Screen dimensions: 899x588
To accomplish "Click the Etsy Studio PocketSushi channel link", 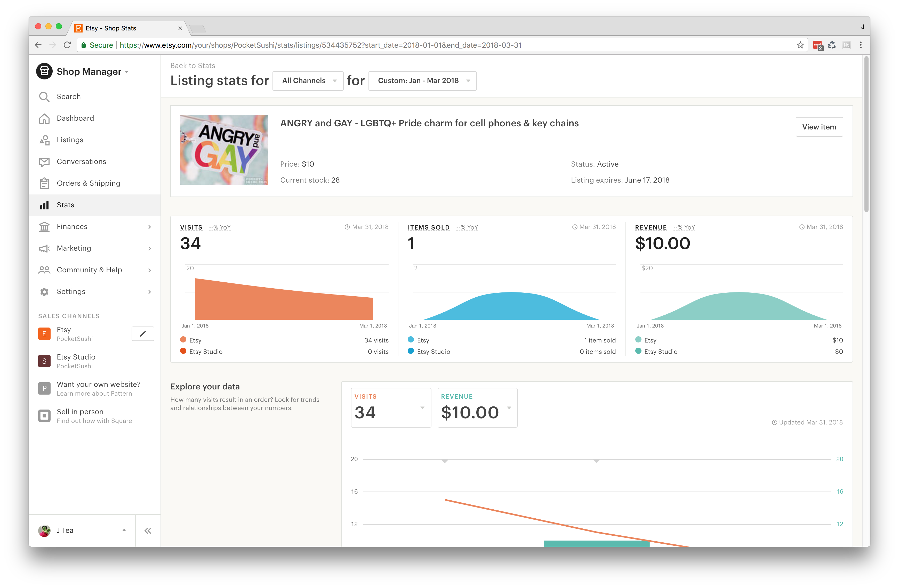I will pos(76,361).
